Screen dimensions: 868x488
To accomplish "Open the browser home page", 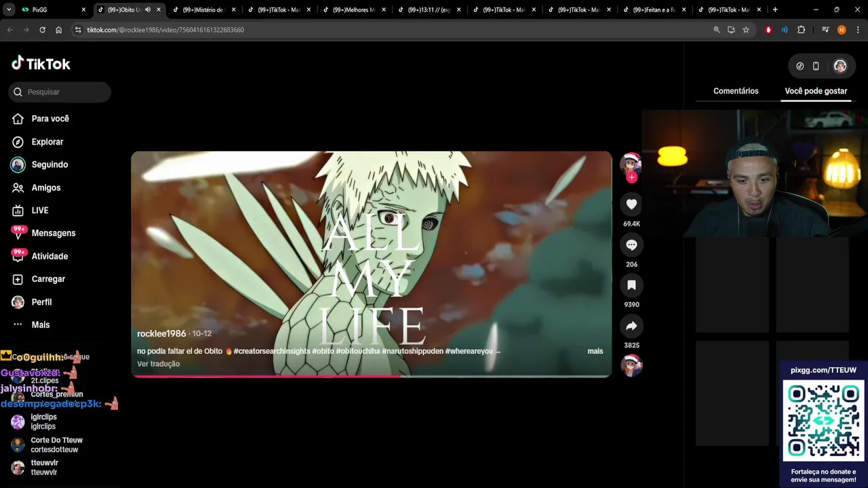I will tap(58, 30).
